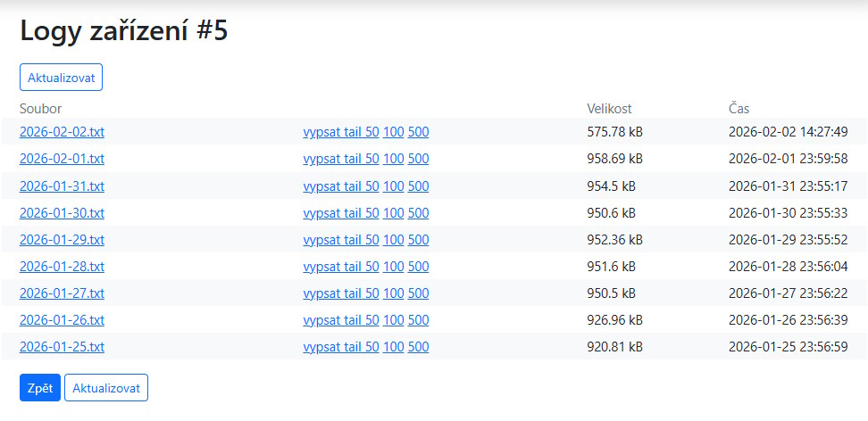Click the bottom Aktualizovat button
The height and width of the screenshot is (421, 868).
[x=105, y=388]
